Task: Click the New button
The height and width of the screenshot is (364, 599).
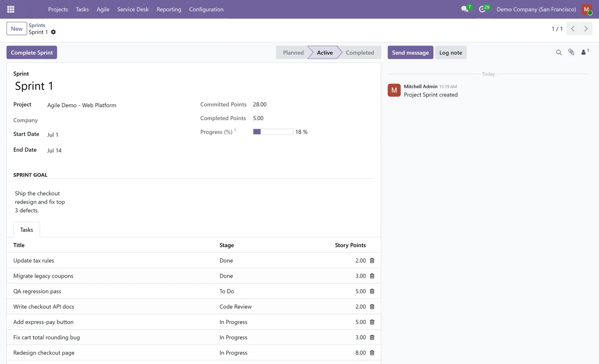Action: (17, 29)
